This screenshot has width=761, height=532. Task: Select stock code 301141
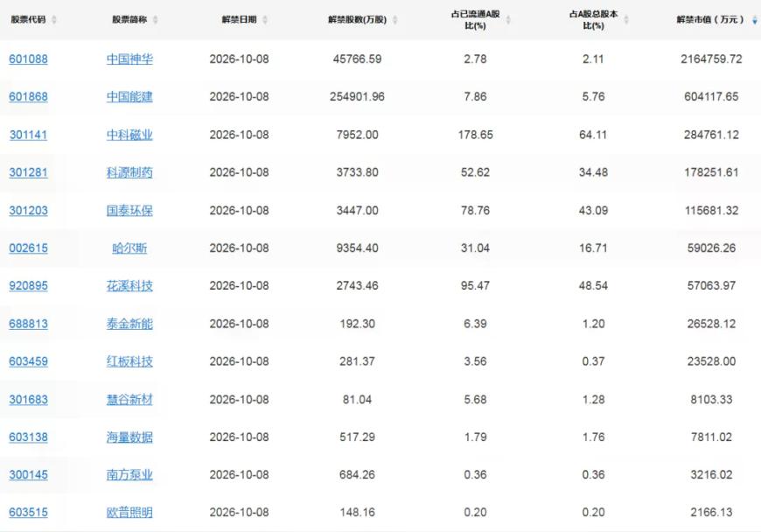tap(28, 135)
